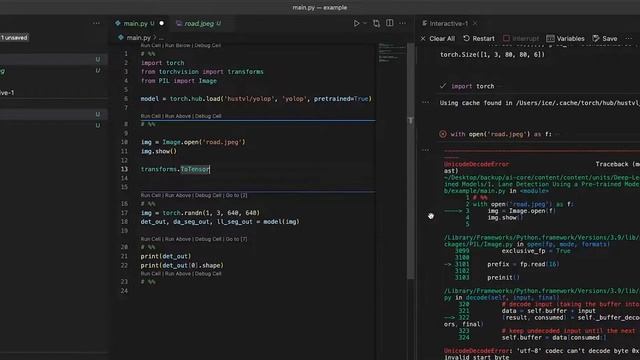Screen dimensions: 640x360
Task: Click Run Cell above line 16
Action: click(151, 196)
